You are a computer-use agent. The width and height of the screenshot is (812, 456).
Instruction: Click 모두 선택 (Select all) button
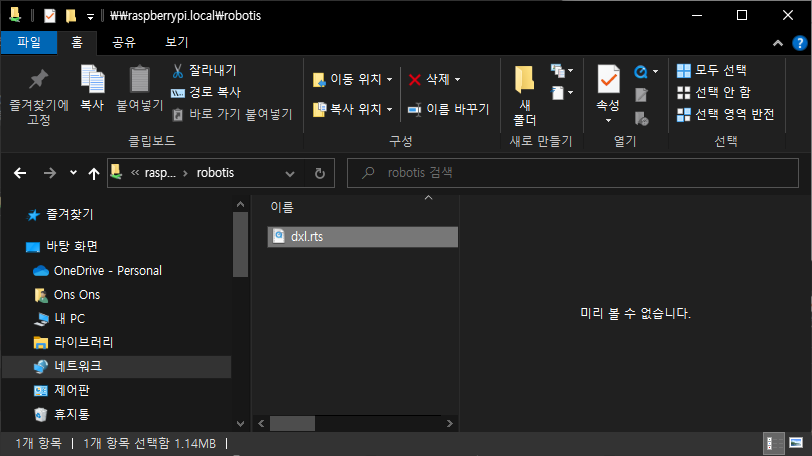pyautogui.click(x=712, y=70)
